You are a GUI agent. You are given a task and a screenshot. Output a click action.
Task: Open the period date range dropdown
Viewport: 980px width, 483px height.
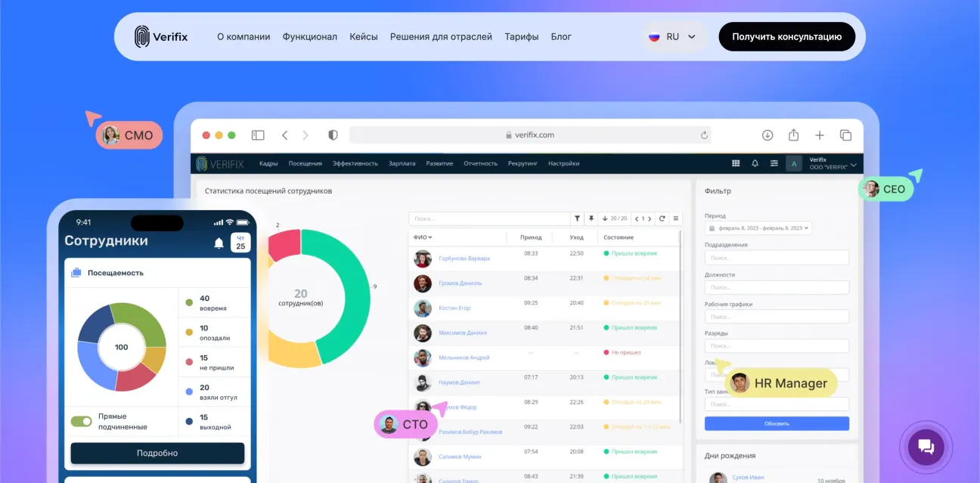tap(758, 228)
